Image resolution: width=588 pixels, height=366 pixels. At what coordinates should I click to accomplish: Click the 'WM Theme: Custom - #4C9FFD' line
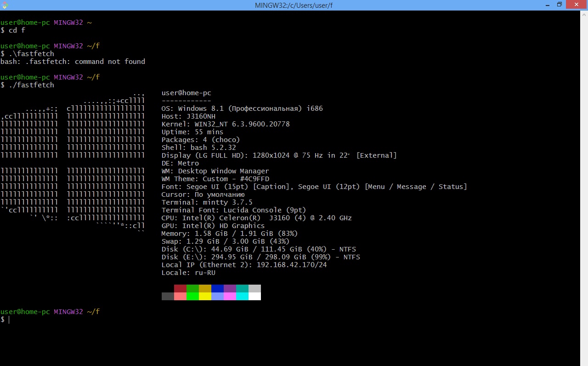coord(215,179)
